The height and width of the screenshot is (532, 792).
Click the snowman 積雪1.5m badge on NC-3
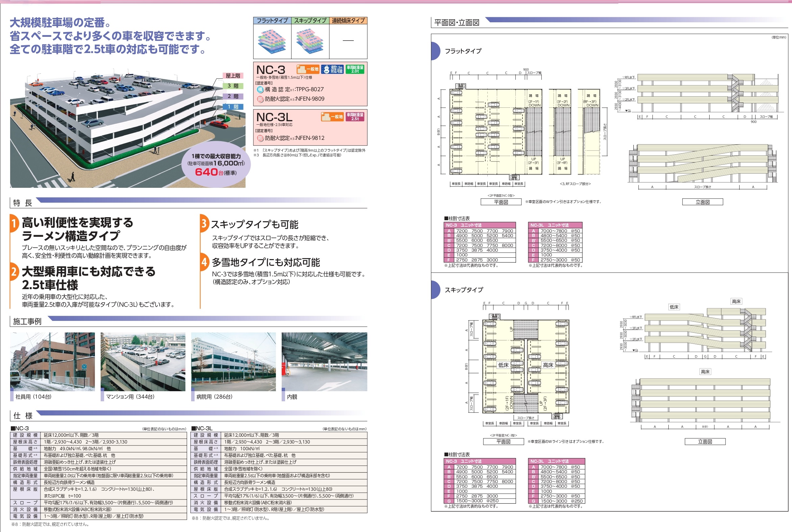[332, 69]
